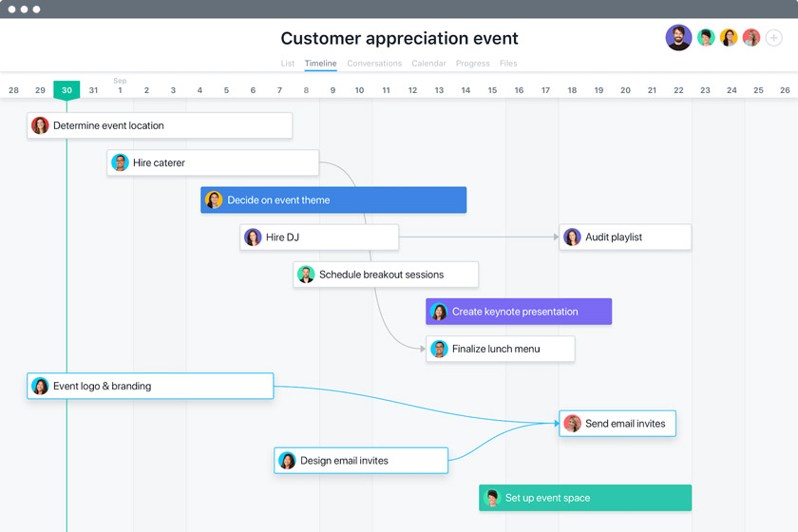Click assignee avatar on Hire caterer task

[120, 162]
